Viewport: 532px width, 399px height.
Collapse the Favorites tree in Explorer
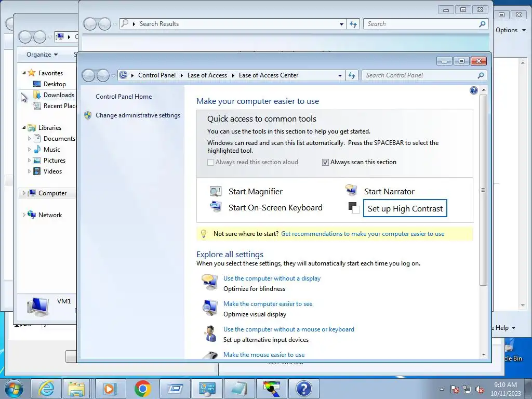24,73
